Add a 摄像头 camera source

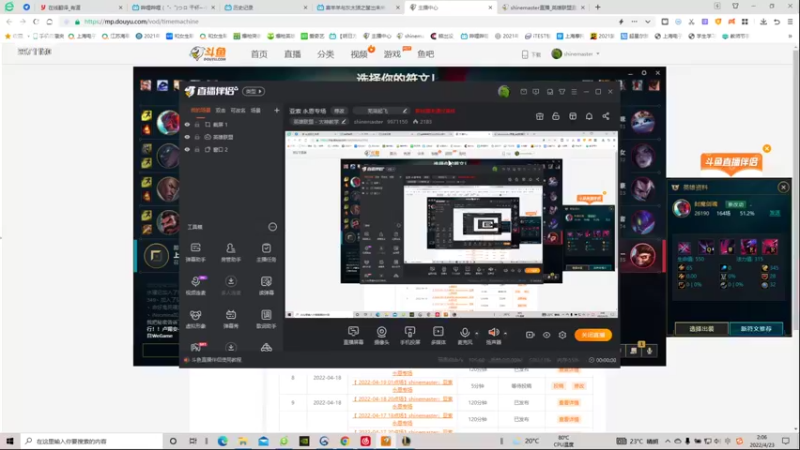(381, 335)
